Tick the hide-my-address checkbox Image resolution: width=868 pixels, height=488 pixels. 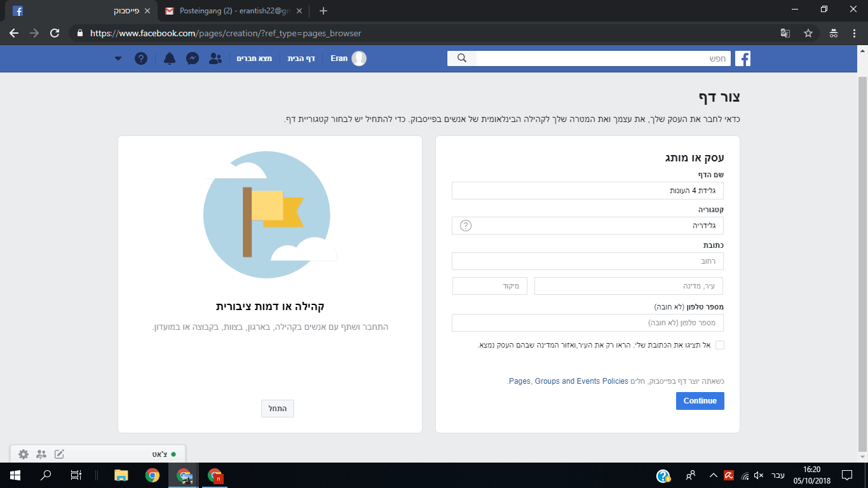(719, 345)
